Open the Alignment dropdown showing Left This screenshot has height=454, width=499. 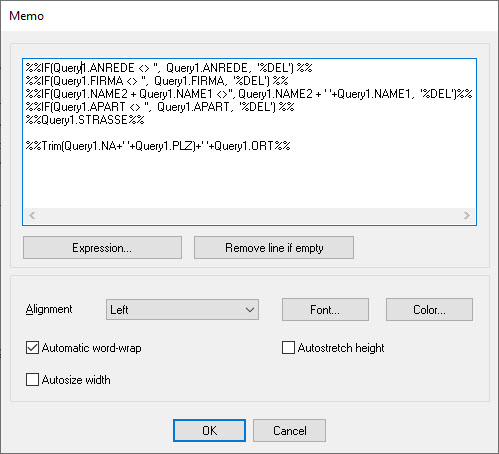[182, 310]
